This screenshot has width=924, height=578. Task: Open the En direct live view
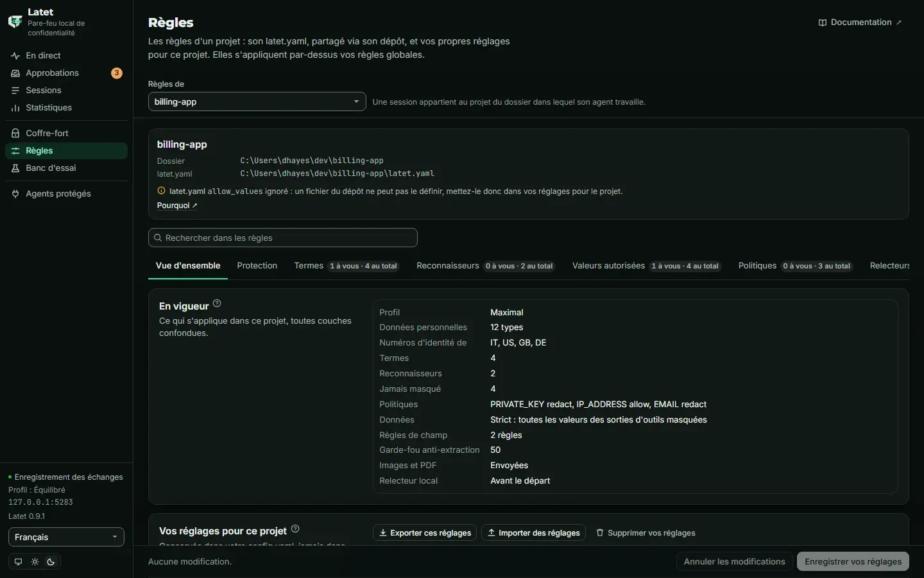tap(66, 56)
